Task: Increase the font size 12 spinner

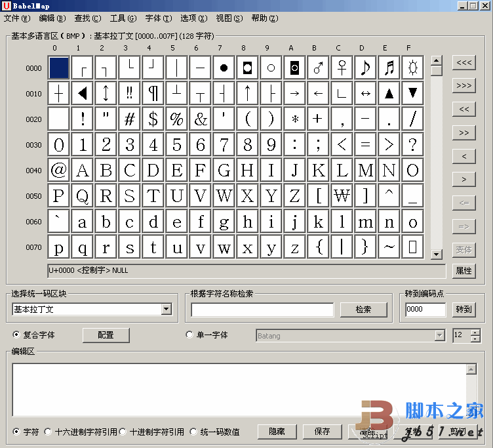Action: pos(475,332)
